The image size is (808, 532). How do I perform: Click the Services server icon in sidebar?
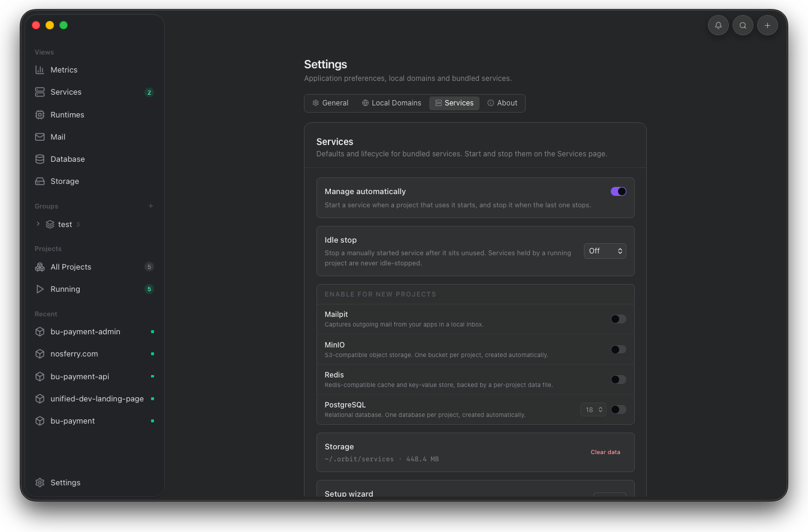point(40,92)
